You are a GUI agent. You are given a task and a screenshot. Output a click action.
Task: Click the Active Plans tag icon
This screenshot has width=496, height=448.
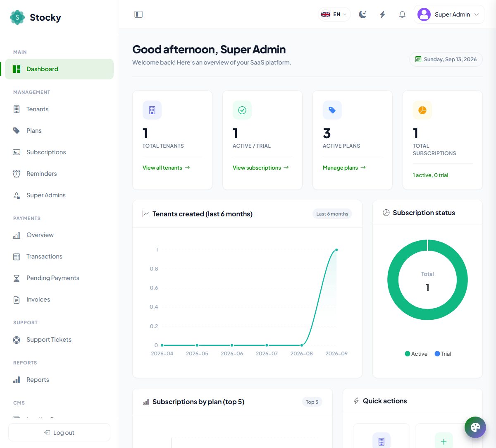[x=332, y=110]
